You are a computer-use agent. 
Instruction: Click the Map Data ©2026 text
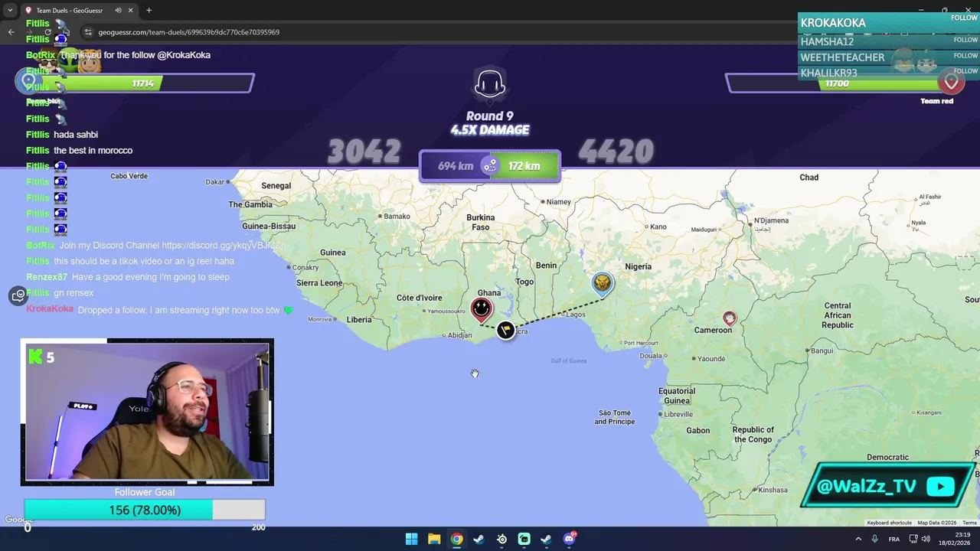point(937,523)
